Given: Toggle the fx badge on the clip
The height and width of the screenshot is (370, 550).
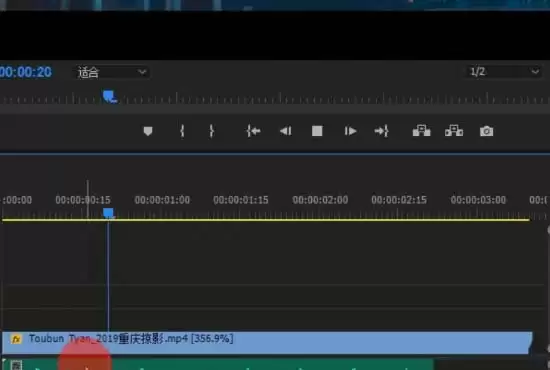Looking at the screenshot, I should (x=16, y=339).
